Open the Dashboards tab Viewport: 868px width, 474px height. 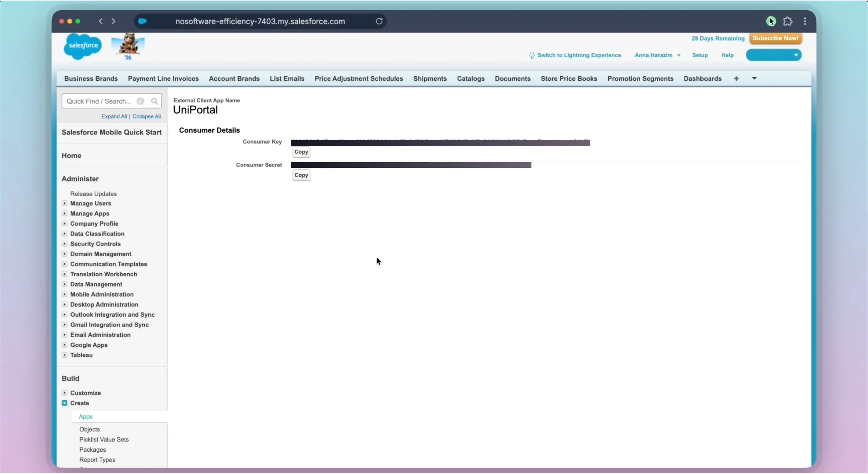click(x=703, y=79)
